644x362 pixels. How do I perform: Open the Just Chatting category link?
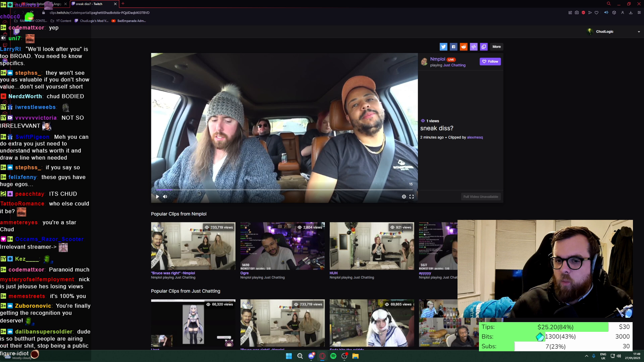(x=454, y=65)
